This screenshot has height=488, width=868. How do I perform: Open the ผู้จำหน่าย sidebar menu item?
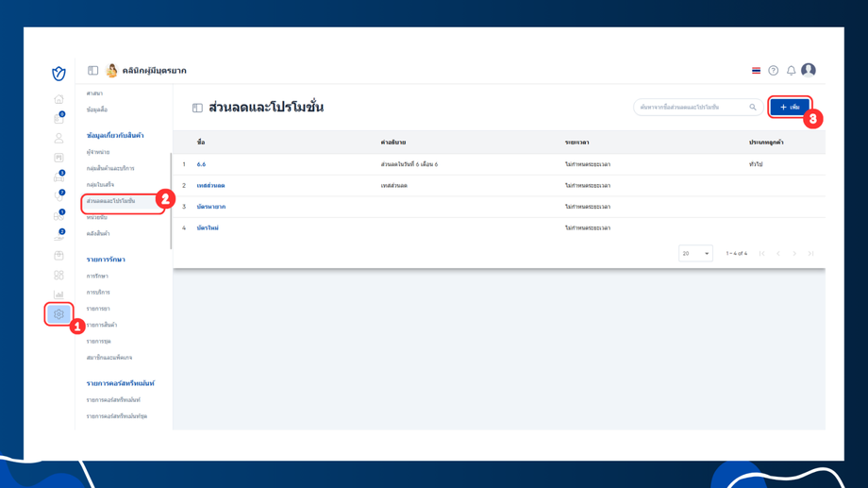(x=98, y=152)
